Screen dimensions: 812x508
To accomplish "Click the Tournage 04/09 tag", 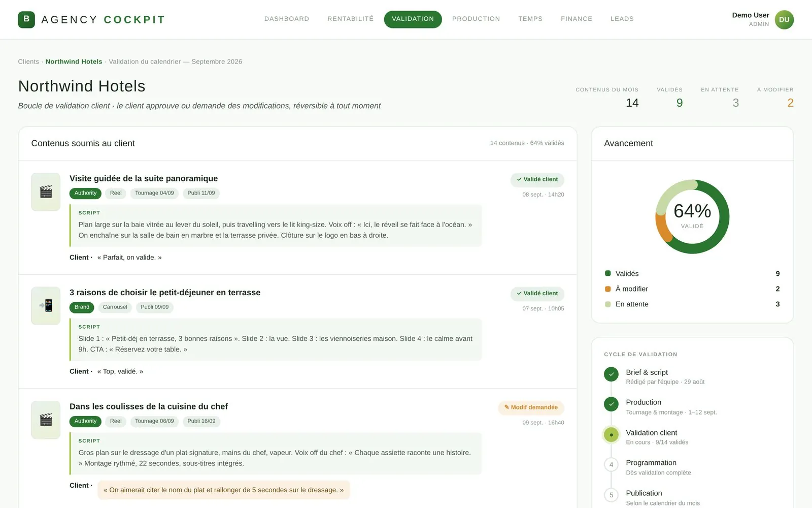I will (154, 193).
